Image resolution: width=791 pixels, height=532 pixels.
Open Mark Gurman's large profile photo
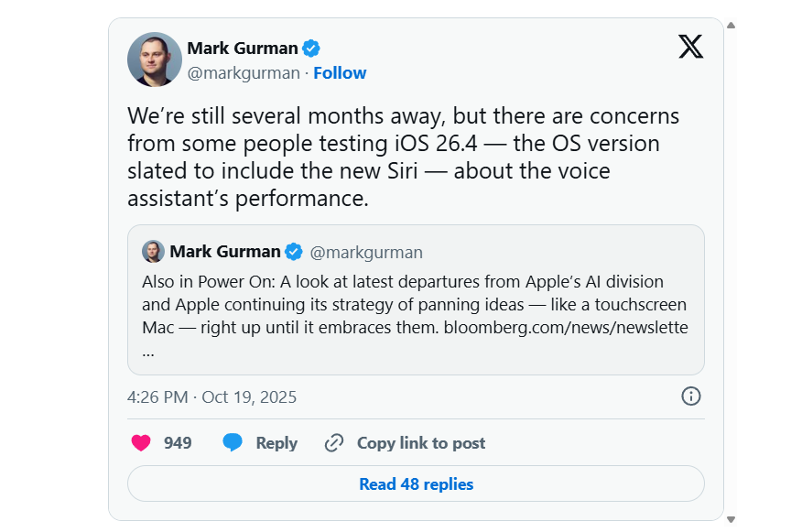(155, 60)
